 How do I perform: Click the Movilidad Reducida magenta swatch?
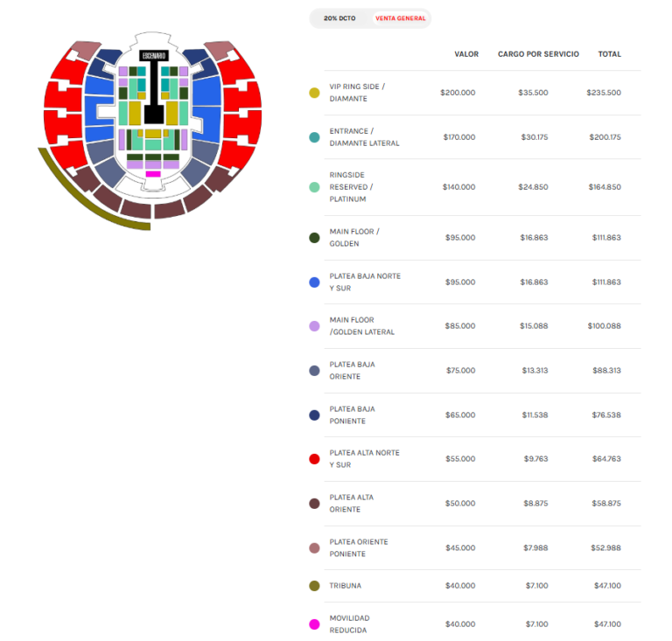pyautogui.click(x=314, y=624)
